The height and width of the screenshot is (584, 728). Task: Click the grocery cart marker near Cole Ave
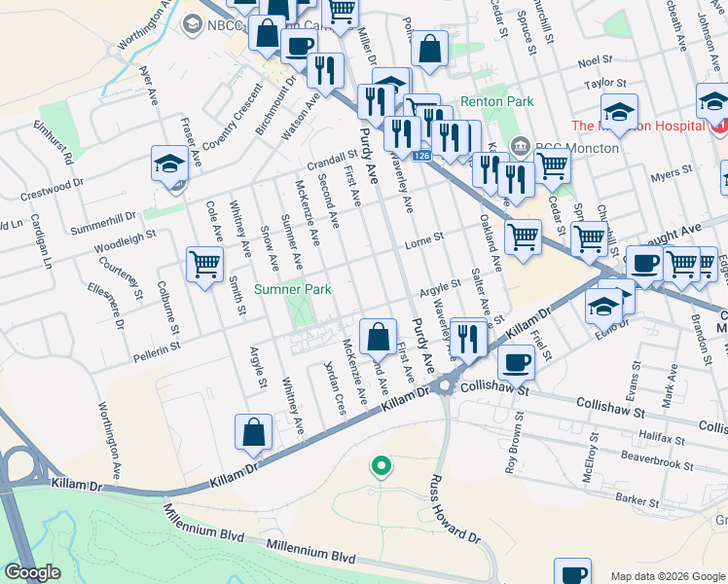point(204,268)
